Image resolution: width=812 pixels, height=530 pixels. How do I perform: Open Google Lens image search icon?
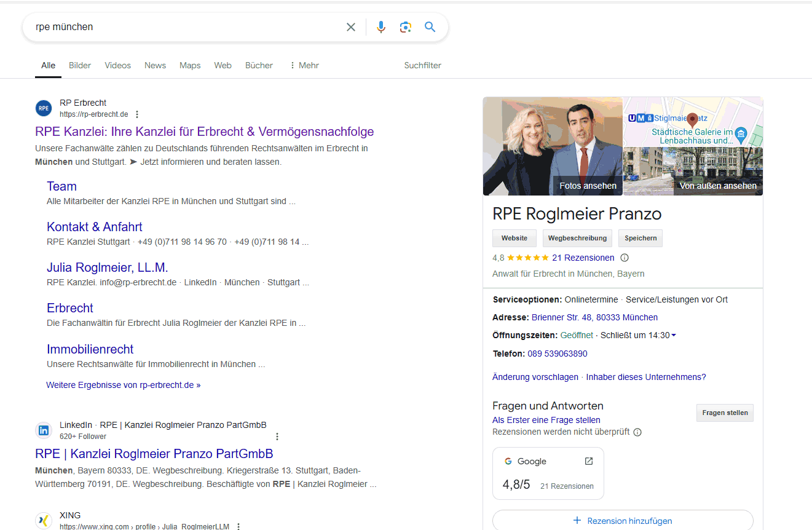point(405,27)
